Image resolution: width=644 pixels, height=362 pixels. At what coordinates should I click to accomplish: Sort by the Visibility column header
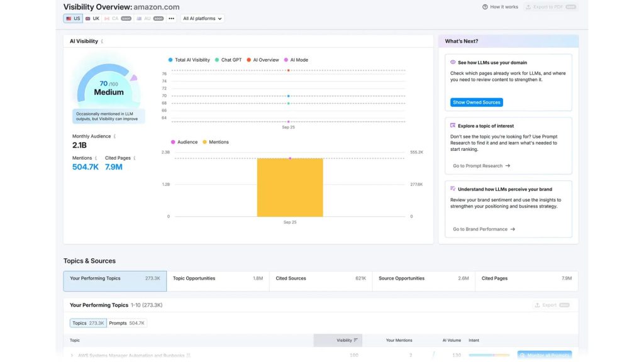[x=338, y=340]
